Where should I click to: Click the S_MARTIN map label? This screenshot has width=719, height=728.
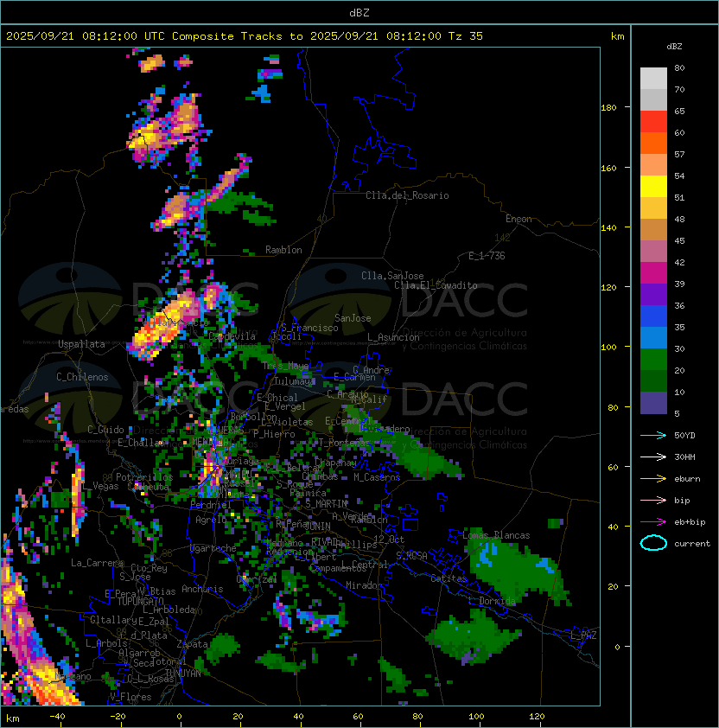pyautogui.click(x=327, y=503)
